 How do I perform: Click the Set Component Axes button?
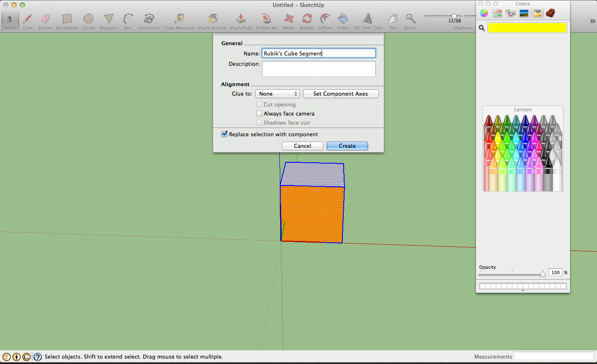[340, 94]
